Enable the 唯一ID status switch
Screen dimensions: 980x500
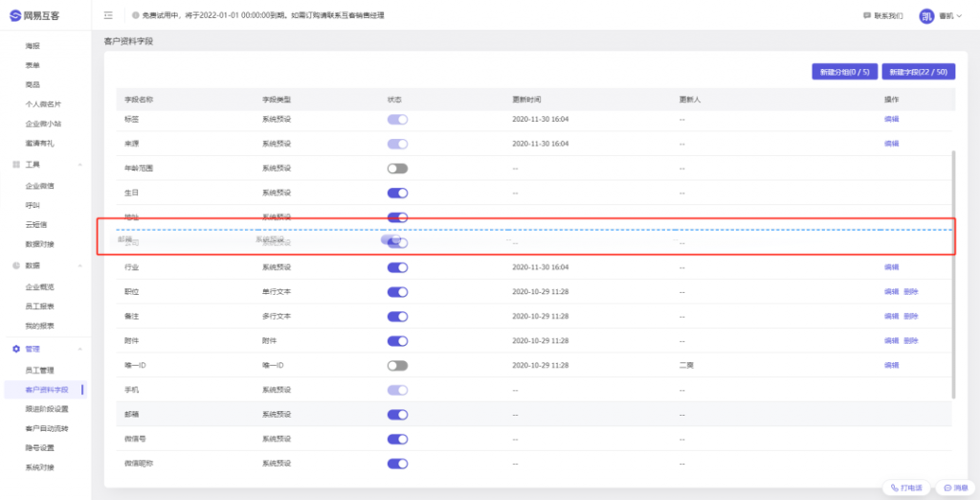click(x=397, y=366)
